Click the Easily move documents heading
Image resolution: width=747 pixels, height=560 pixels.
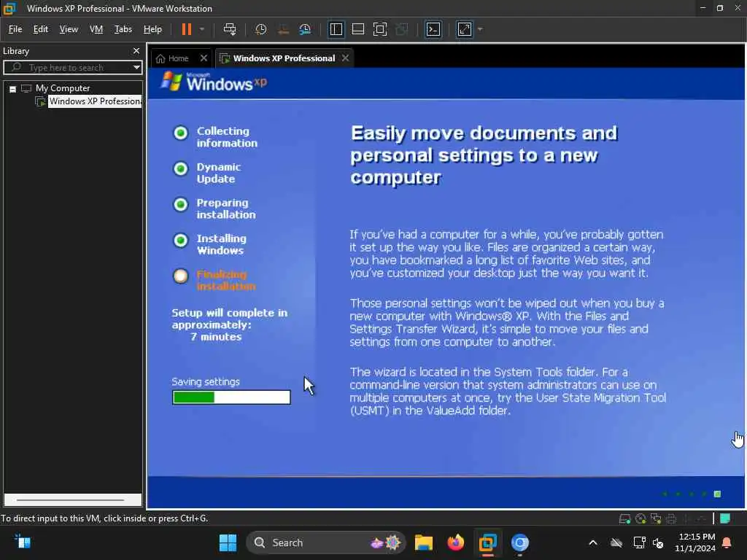(x=484, y=155)
